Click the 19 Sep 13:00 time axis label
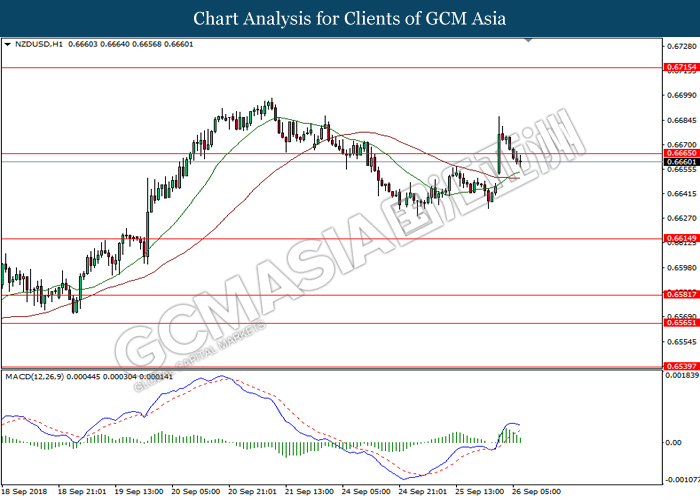The width and height of the screenshot is (700, 500). click(x=140, y=492)
